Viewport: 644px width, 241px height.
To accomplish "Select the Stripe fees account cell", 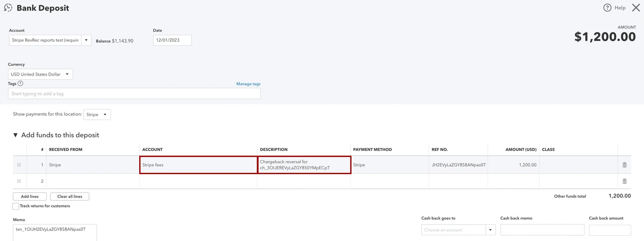I will coord(199,165).
